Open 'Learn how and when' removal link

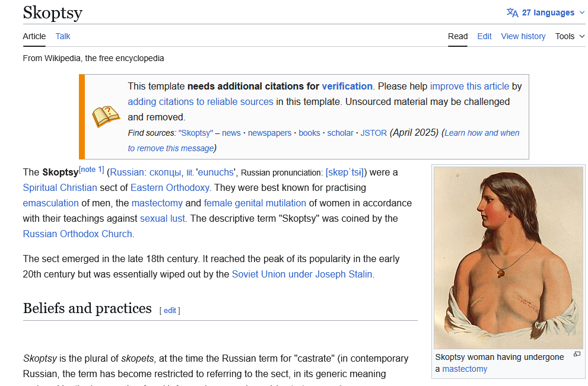point(482,133)
